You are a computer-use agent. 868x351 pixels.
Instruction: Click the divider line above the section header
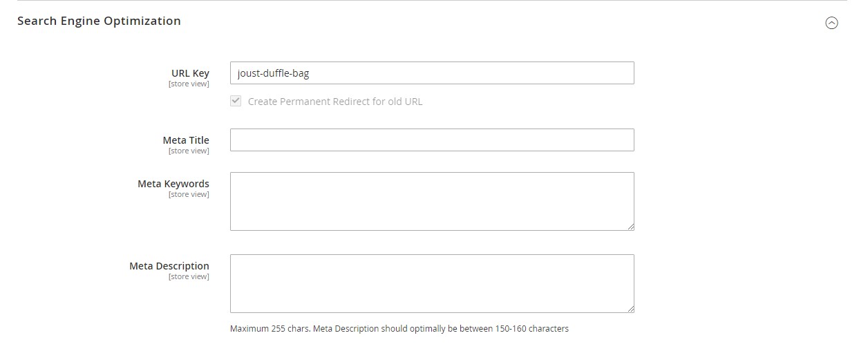pos(431,1)
